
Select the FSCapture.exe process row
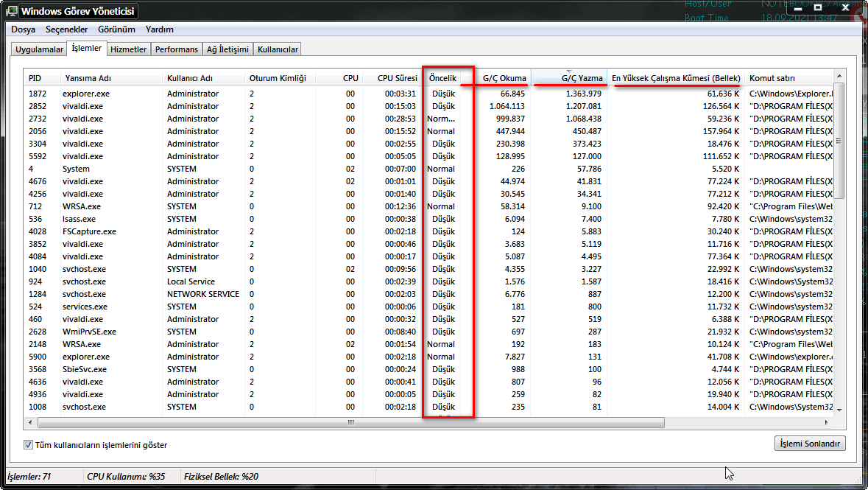428,231
